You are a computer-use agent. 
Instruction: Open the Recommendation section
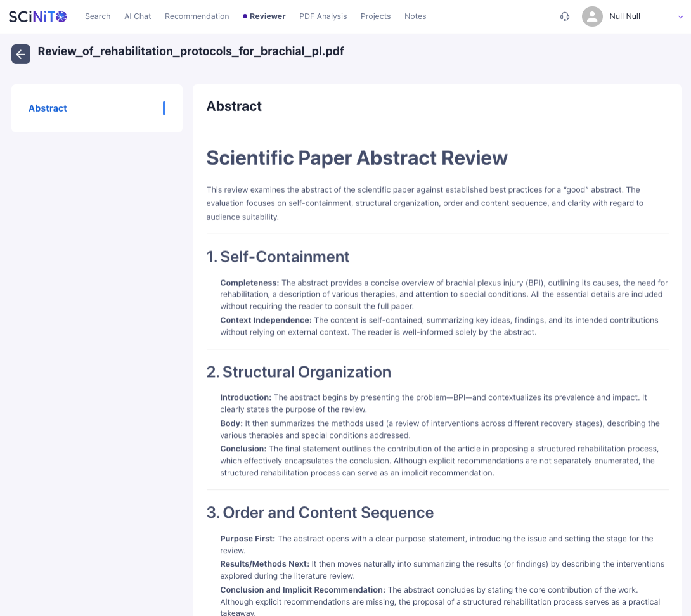coord(197,16)
